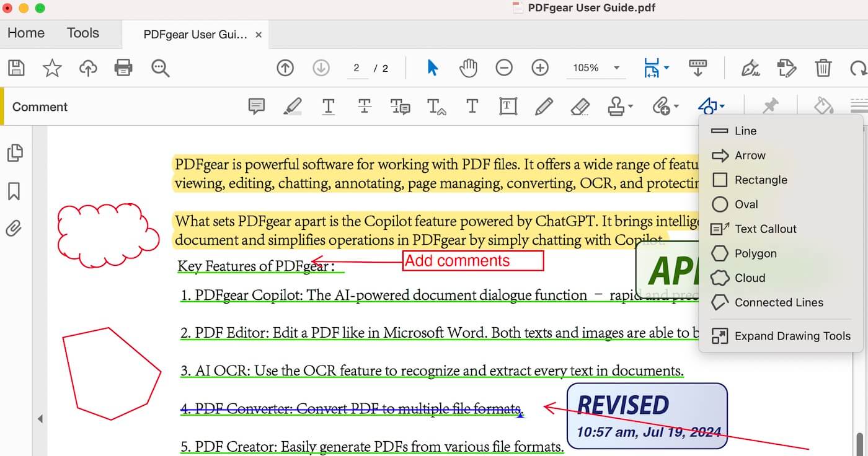The height and width of the screenshot is (456, 868).
Task: Select the Highlighter annotation tool
Action: pos(292,106)
